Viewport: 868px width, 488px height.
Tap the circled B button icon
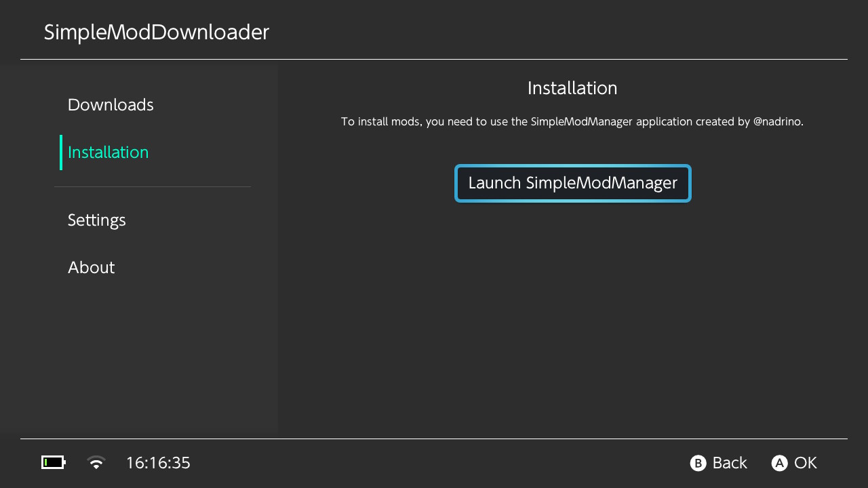[x=698, y=463]
